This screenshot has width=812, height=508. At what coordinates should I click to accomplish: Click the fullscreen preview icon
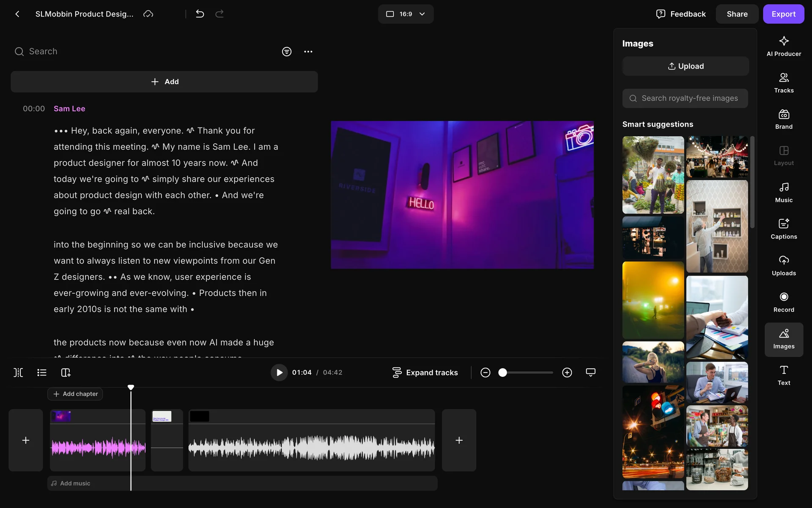point(590,372)
